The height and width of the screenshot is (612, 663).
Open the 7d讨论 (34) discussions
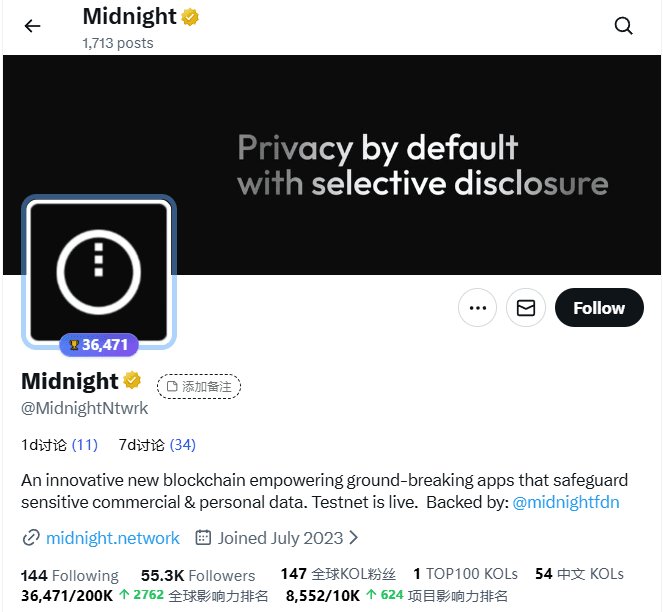click(157, 444)
